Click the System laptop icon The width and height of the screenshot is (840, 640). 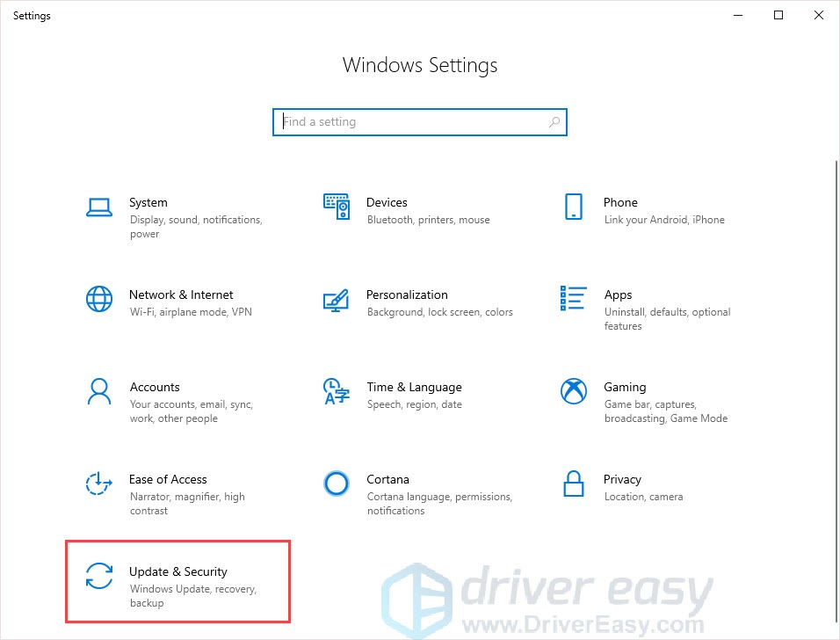pyautogui.click(x=99, y=207)
